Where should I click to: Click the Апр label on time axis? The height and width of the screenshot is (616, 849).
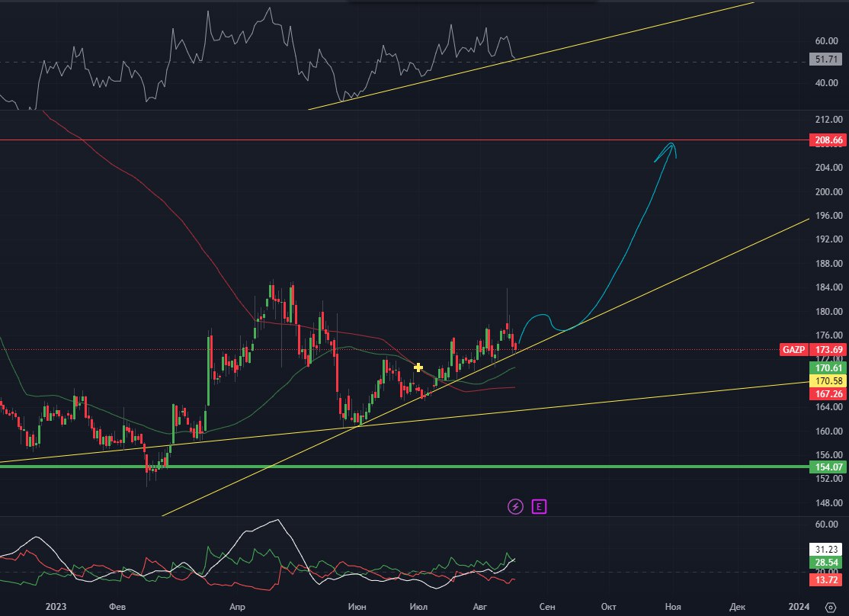pos(238,606)
